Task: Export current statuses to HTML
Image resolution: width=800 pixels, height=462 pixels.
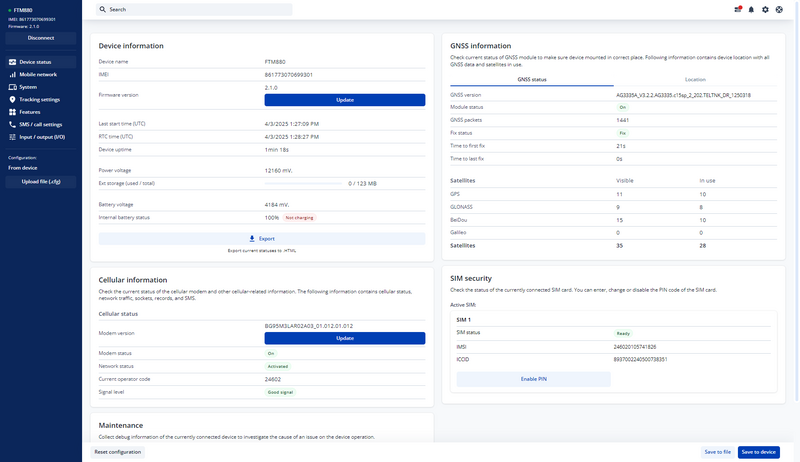Action: [x=261, y=239]
